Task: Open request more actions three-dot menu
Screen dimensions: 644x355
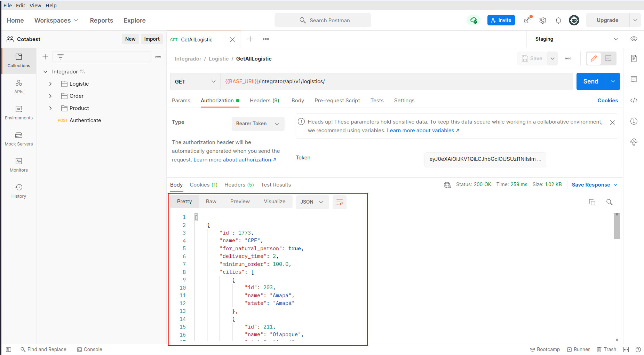Action: [x=568, y=58]
